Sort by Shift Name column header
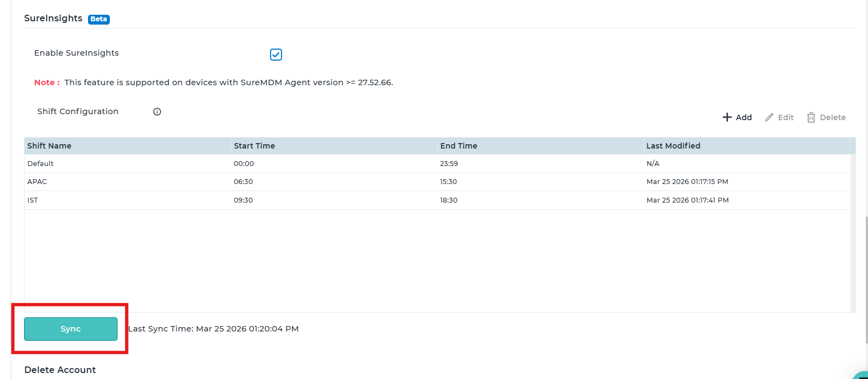 pyautogui.click(x=49, y=146)
